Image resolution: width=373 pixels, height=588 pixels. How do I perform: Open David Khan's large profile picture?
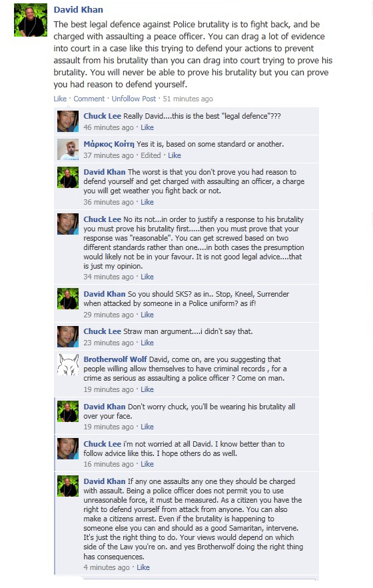(31, 20)
